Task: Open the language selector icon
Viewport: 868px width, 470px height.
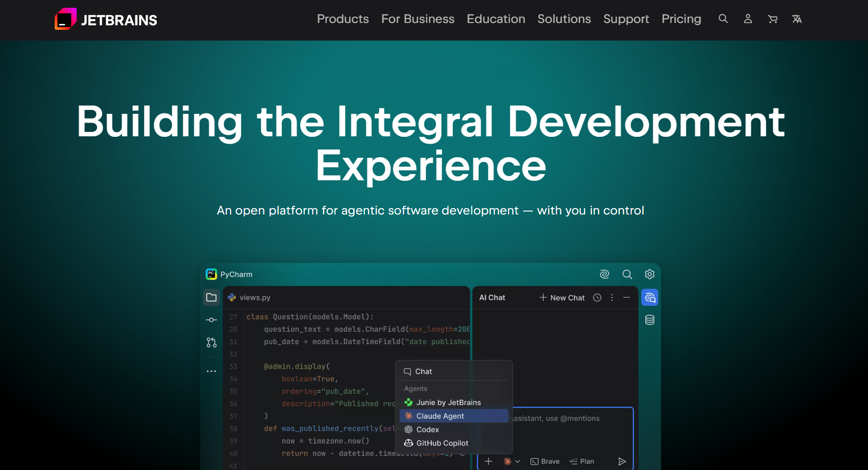Action: [x=797, y=19]
